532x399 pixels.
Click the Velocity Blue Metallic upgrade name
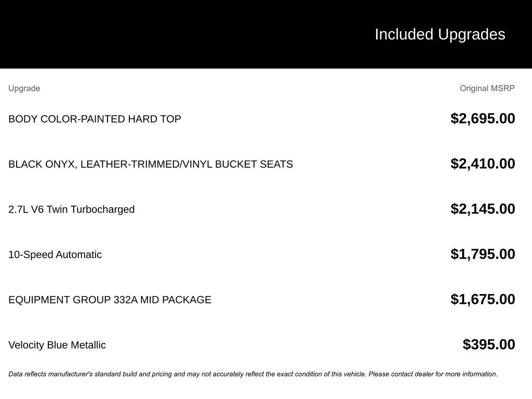tap(57, 345)
